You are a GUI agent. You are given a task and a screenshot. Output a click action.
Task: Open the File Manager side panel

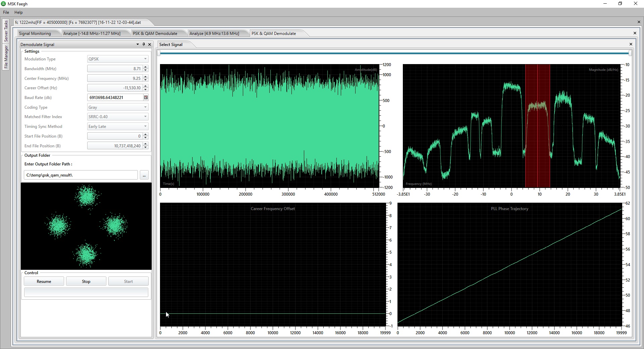6,57
